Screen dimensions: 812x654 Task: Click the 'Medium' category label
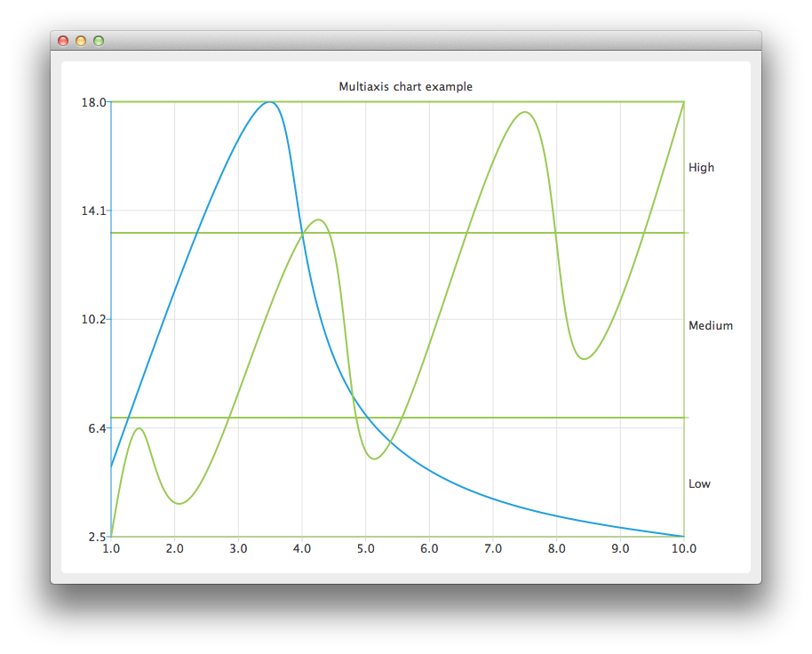click(711, 325)
